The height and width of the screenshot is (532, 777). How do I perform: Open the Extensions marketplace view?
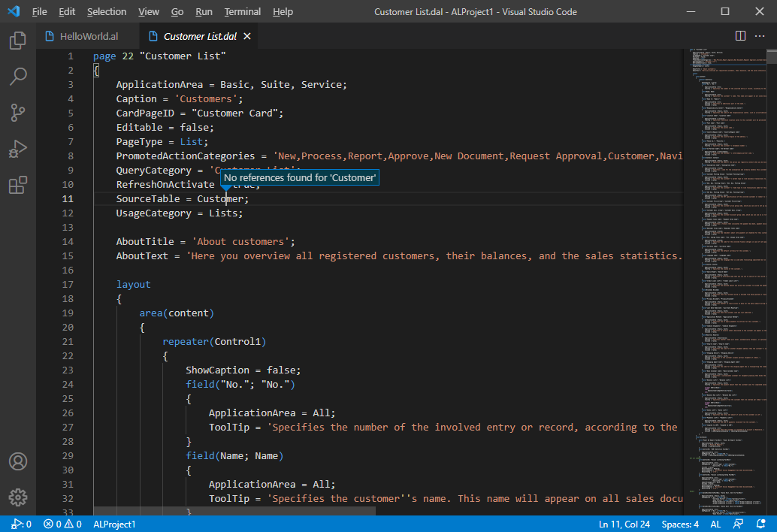click(18, 185)
